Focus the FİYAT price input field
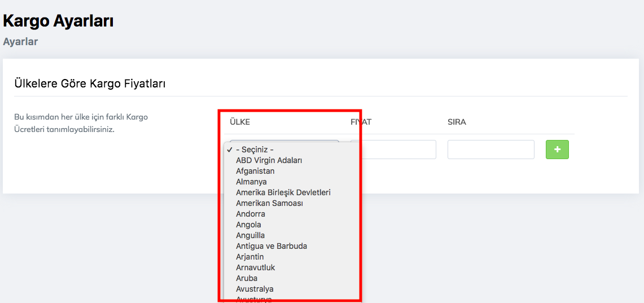Screen dimensions: 644x303 point(397,150)
